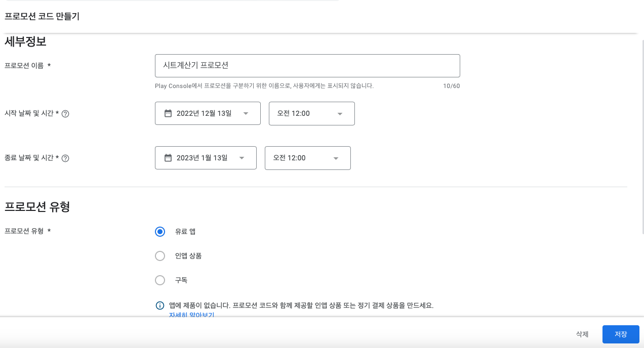Select the 구독 radio button
This screenshot has width=644, height=348.
coord(160,280)
